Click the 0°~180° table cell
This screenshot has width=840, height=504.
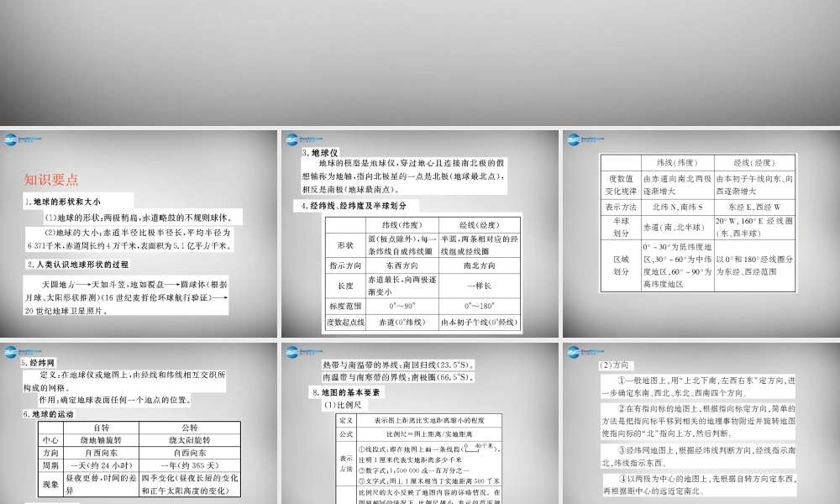[480, 306]
